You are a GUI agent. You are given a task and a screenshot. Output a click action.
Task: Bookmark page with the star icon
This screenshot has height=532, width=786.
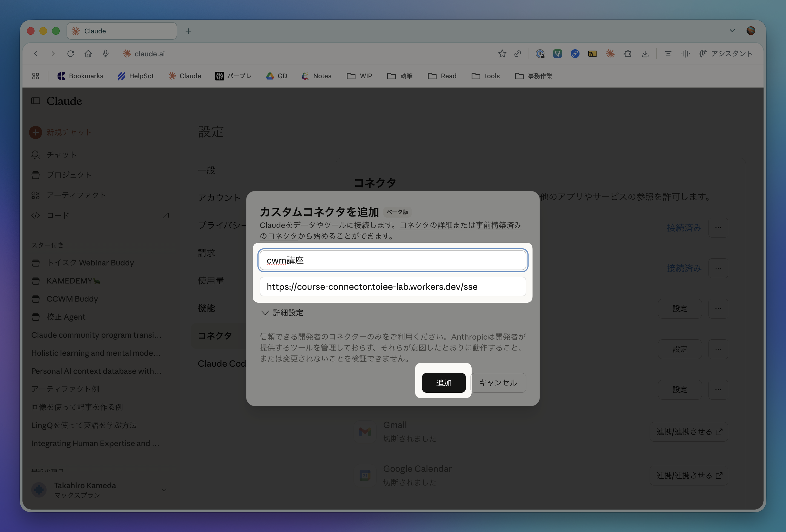click(502, 54)
